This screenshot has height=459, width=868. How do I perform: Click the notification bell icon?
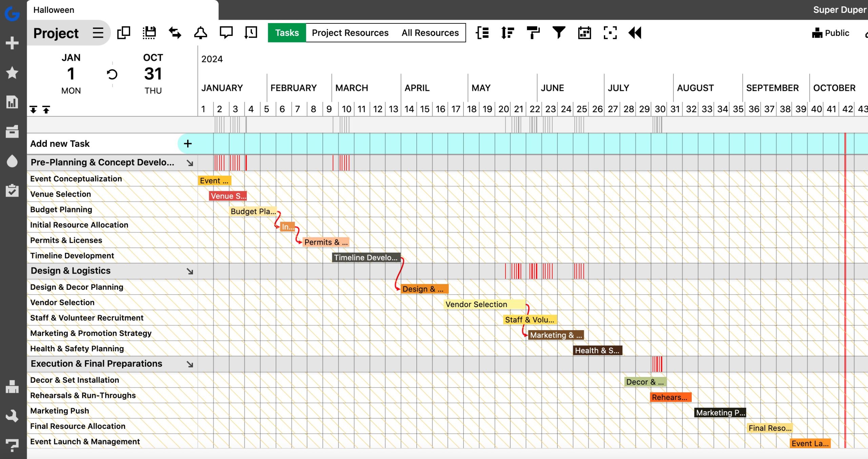click(x=200, y=33)
